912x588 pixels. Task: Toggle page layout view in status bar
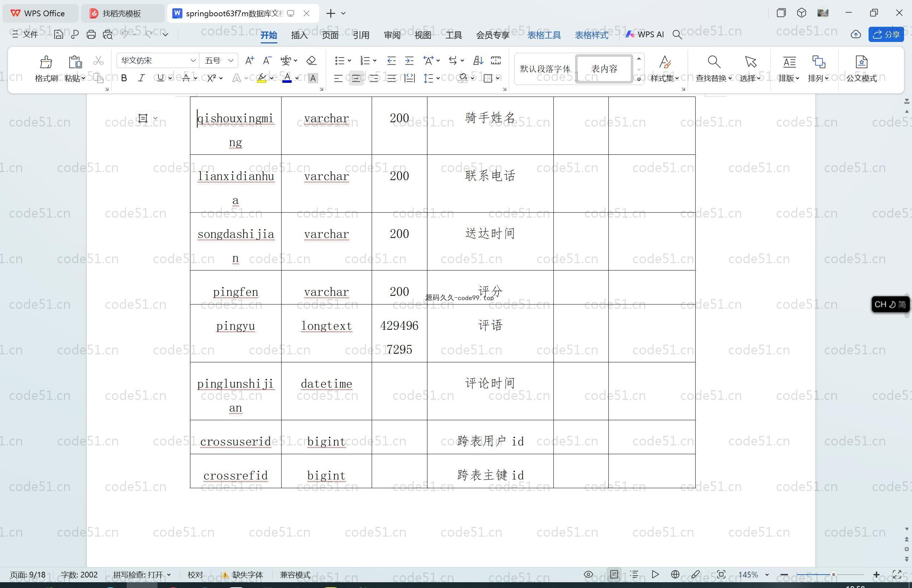click(x=614, y=574)
